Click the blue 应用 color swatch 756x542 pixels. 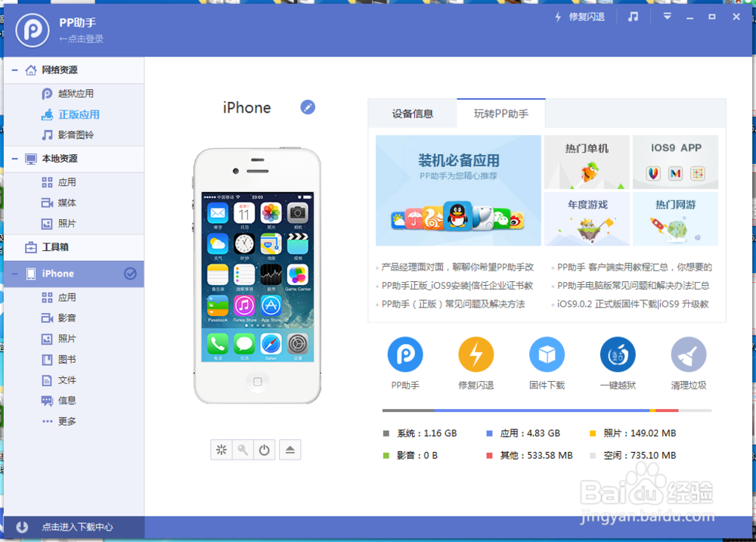tap(489, 433)
